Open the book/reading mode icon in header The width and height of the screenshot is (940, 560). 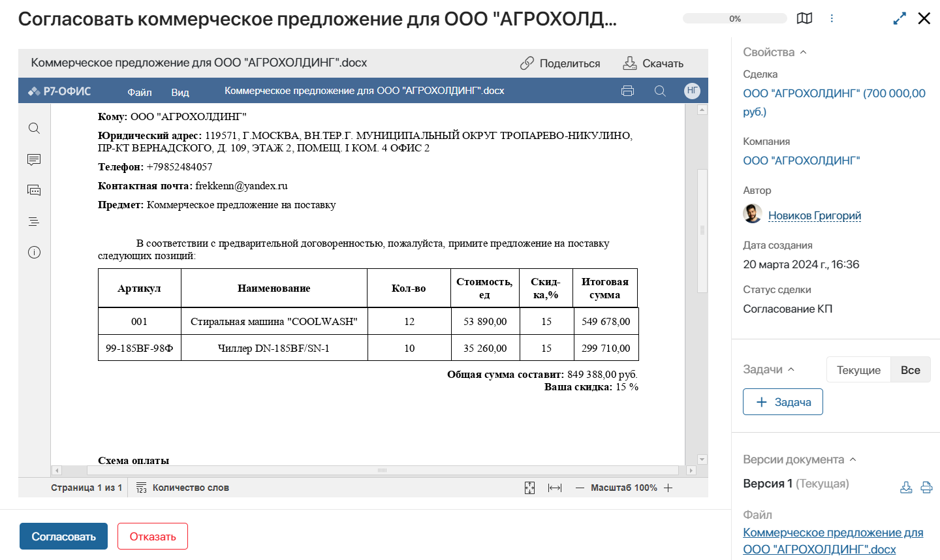(804, 18)
